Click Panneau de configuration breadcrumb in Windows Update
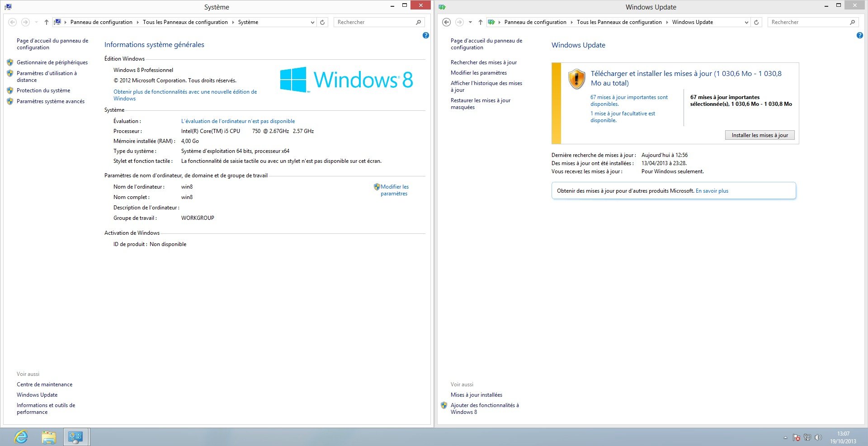This screenshot has height=446, width=868. [535, 22]
